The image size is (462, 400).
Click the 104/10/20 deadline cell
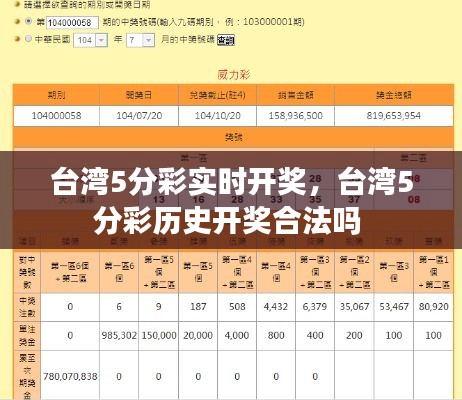(217, 116)
